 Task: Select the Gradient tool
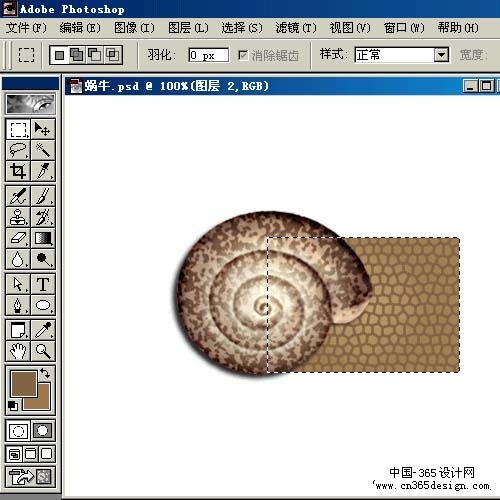(43, 238)
